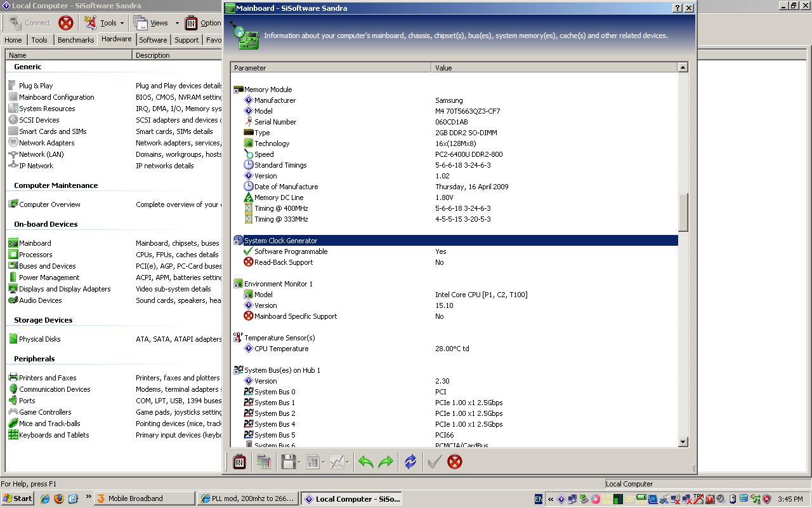Click the grey checkmark OK icon

click(x=434, y=462)
